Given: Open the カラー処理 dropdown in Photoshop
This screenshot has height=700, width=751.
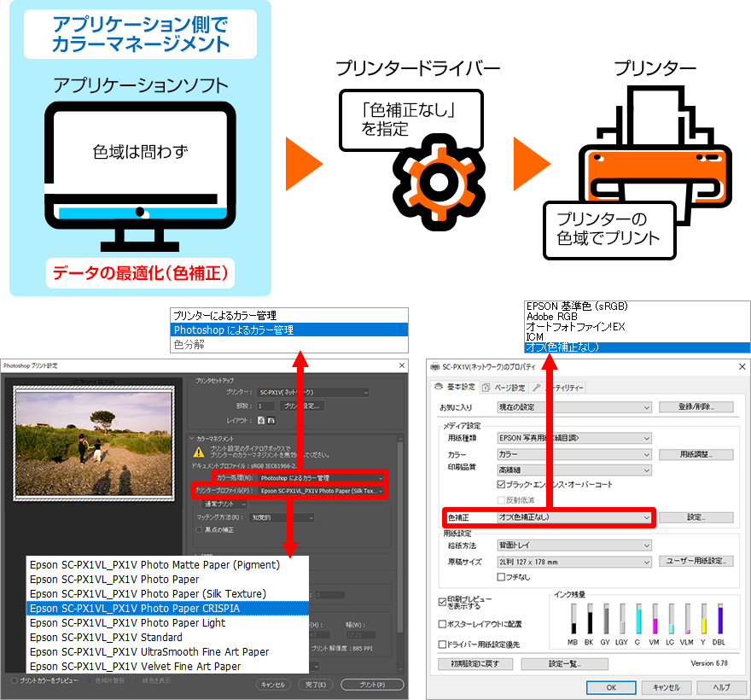Looking at the screenshot, I should tap(320, 478).
